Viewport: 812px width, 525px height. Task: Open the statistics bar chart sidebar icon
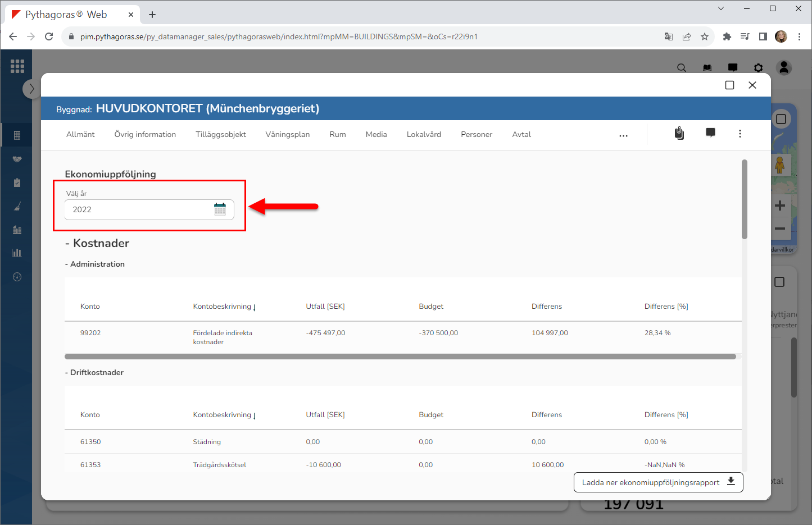[17, 253]
